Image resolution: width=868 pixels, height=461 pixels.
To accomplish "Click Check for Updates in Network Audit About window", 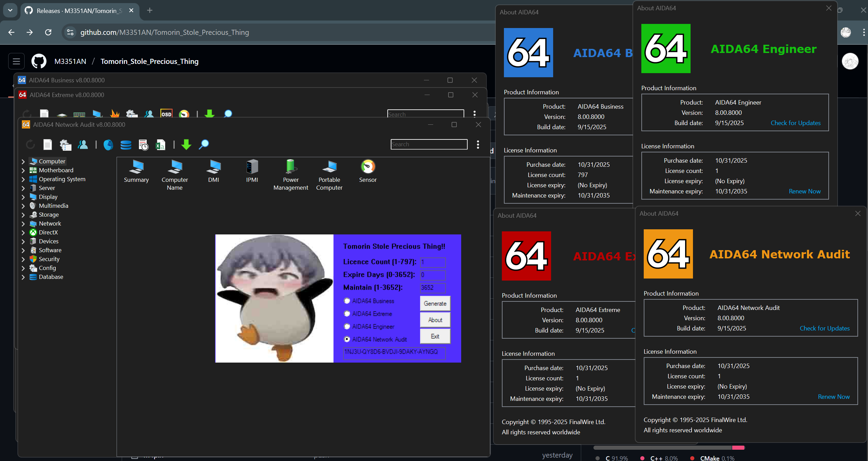I will (825, 328).
